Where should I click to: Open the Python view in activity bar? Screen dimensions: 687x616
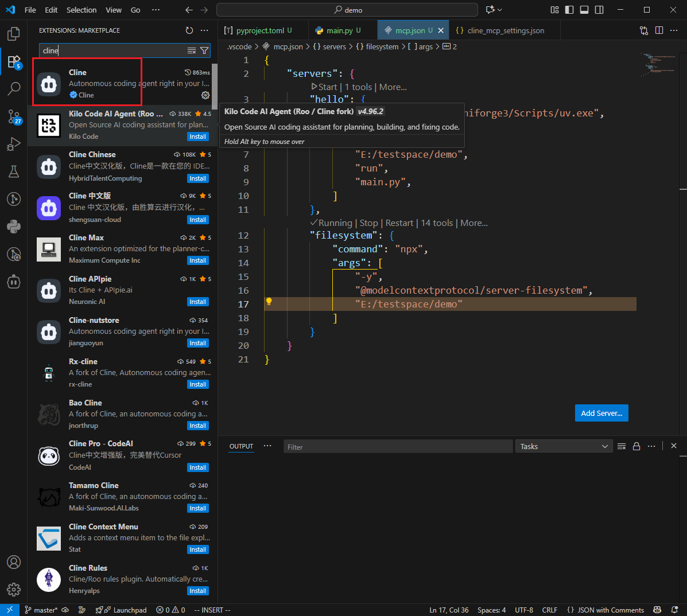coord(14,227)
